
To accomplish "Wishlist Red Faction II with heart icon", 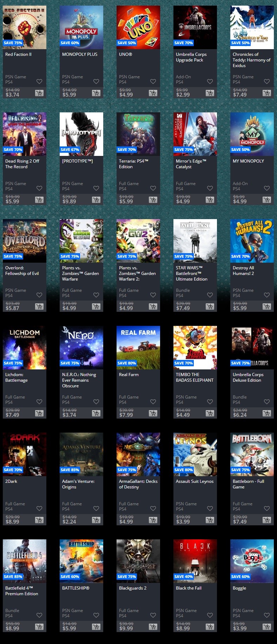I will 39,81.
